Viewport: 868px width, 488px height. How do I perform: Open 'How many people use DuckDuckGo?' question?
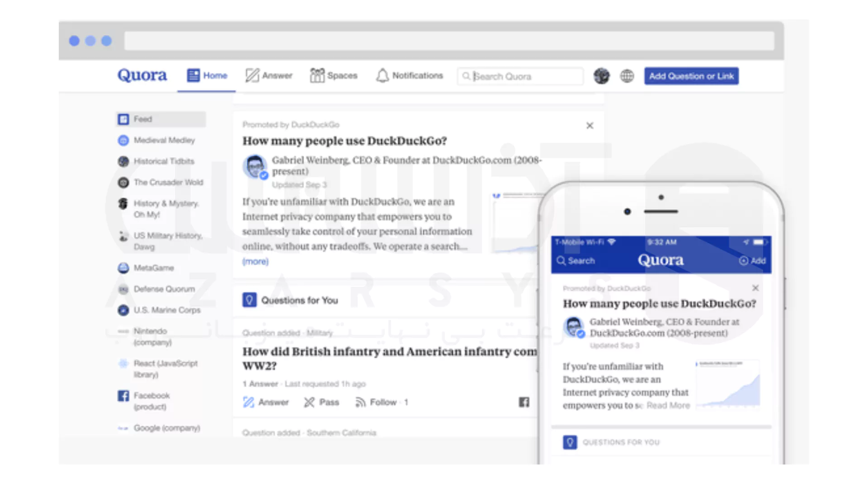click(344, 141)
